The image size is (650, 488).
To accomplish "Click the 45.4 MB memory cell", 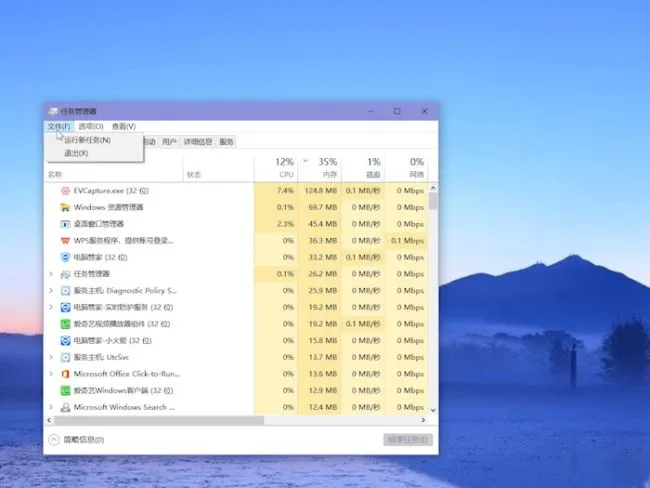I will (x=320, y=224).
